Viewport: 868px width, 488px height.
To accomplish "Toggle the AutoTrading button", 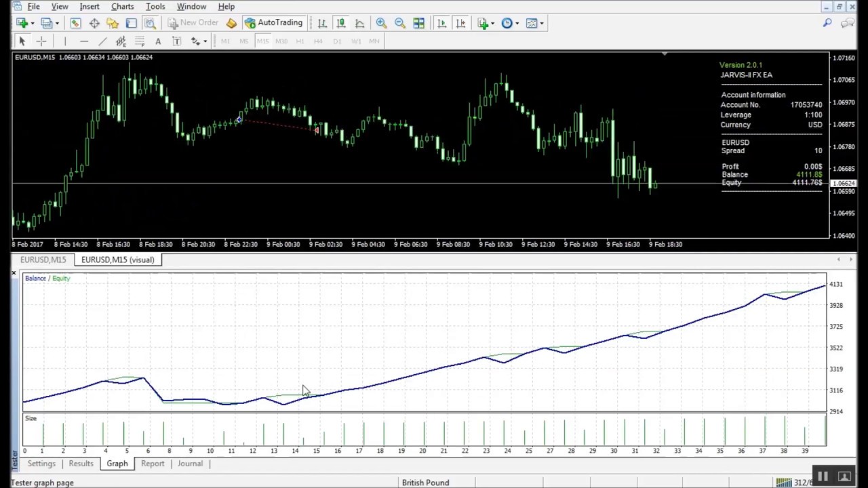I will (274, 23).
